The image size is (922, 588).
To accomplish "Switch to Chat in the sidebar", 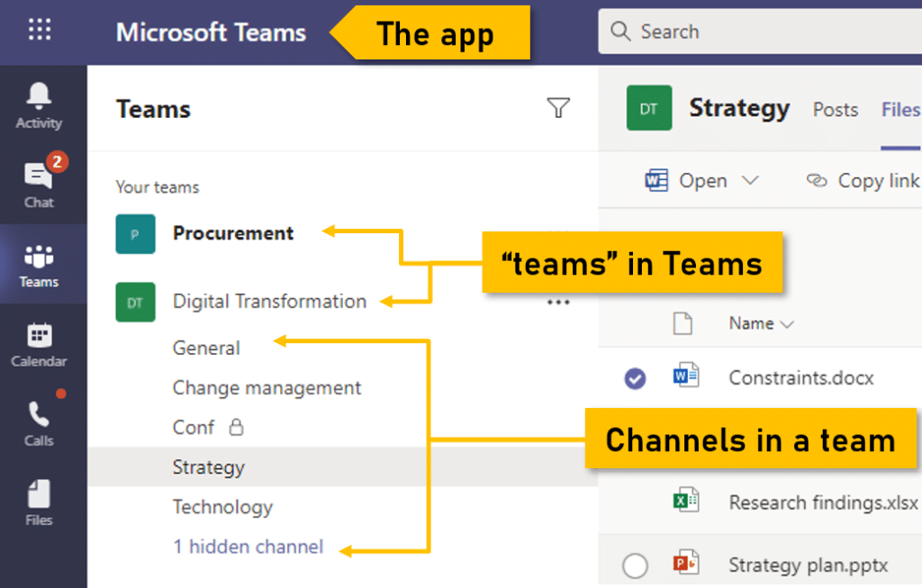I will tap(38, 180).
